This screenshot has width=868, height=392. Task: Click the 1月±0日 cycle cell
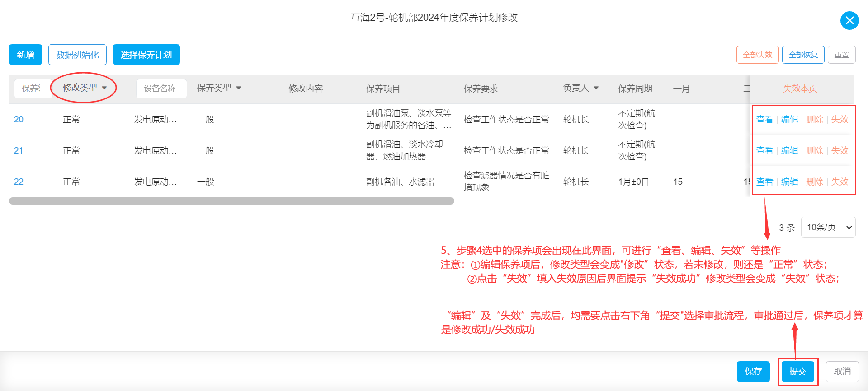click(x=633, y=182)
